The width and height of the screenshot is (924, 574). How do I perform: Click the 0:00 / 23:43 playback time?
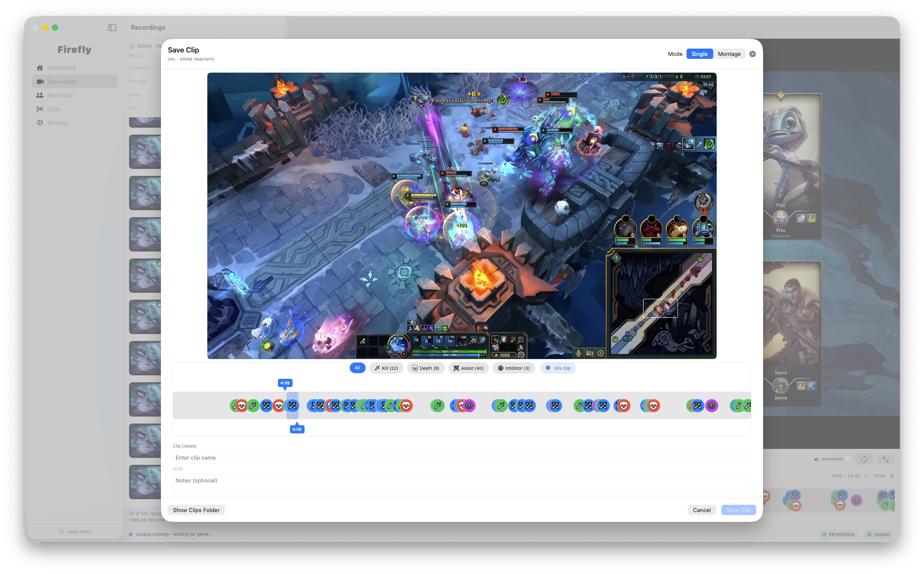coord(846,476)
